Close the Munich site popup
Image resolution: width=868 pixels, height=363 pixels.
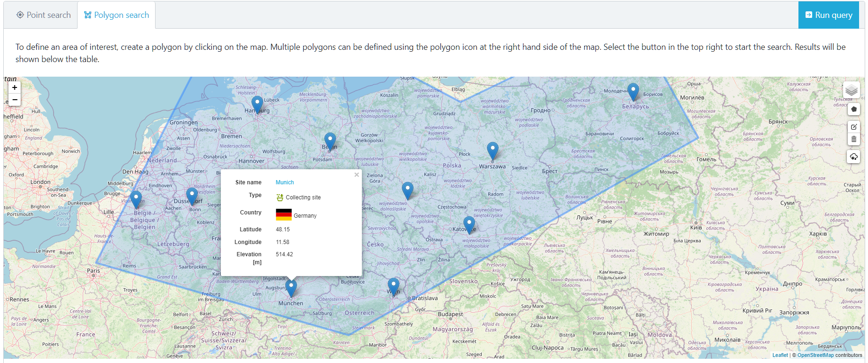[357, 175]
